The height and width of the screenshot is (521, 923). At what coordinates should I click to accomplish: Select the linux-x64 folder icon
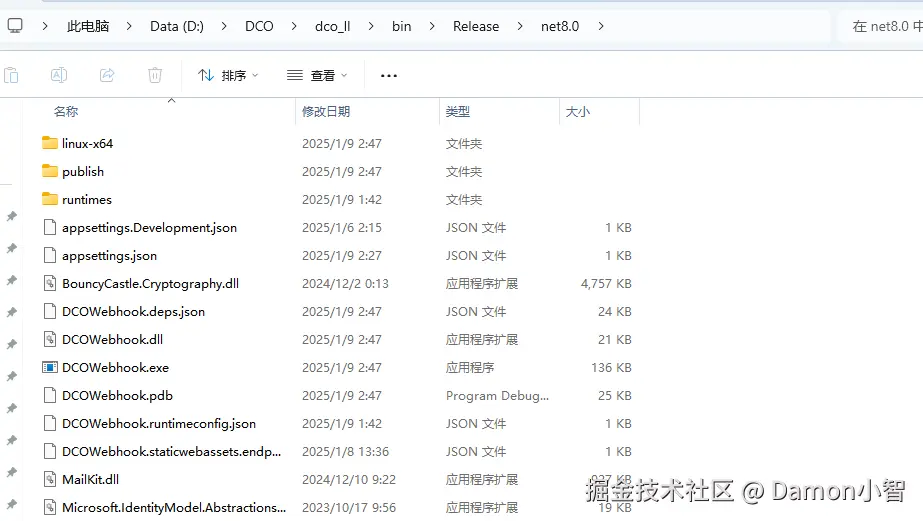click(50, 143)
